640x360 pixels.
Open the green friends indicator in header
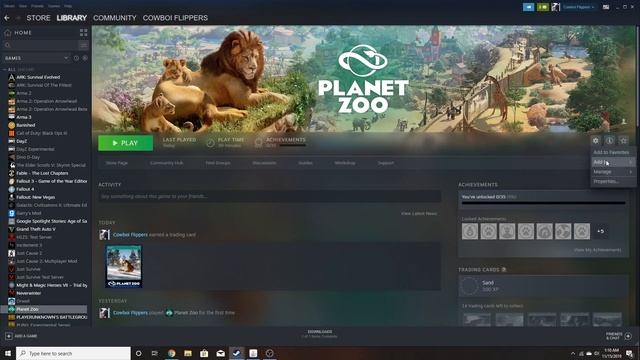pyautogui.click(x=543, y=7)
